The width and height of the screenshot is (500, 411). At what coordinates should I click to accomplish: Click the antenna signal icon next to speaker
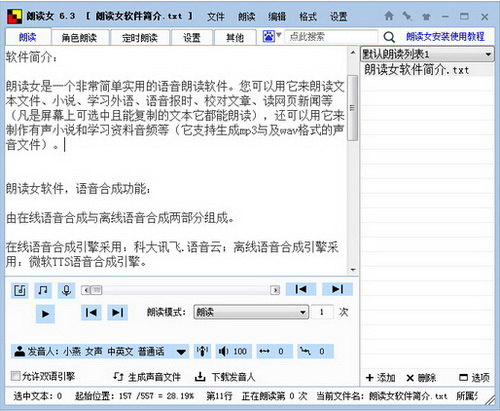pos(202,351)
